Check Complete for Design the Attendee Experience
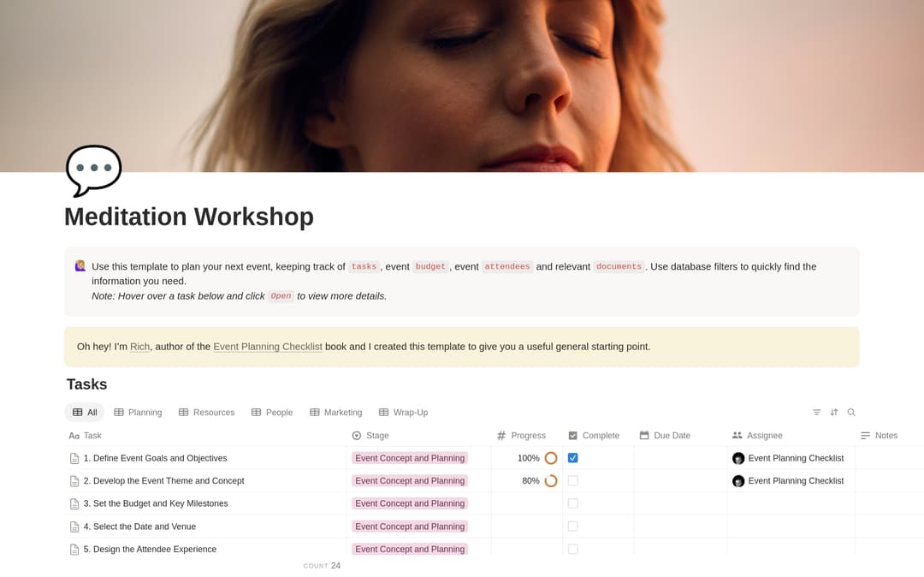The width and height of the screenshot is (924, 577). point(572,549)
